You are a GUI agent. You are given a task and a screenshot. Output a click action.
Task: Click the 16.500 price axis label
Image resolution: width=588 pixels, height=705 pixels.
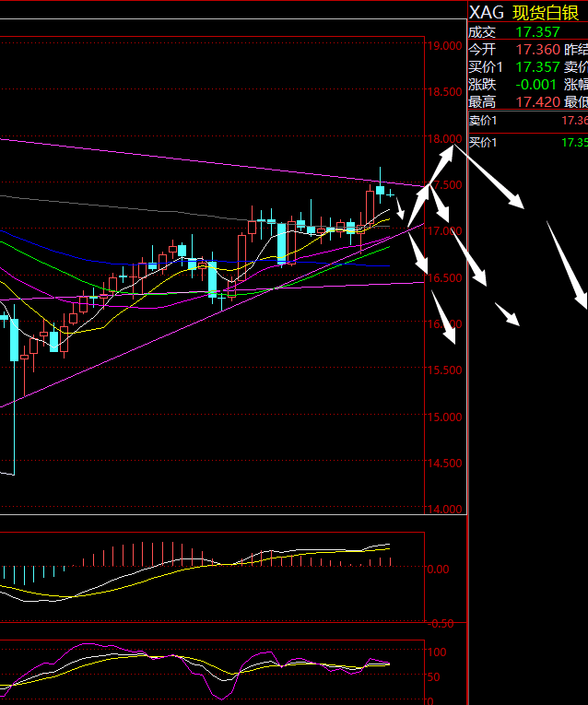click(x=444, y=278)
